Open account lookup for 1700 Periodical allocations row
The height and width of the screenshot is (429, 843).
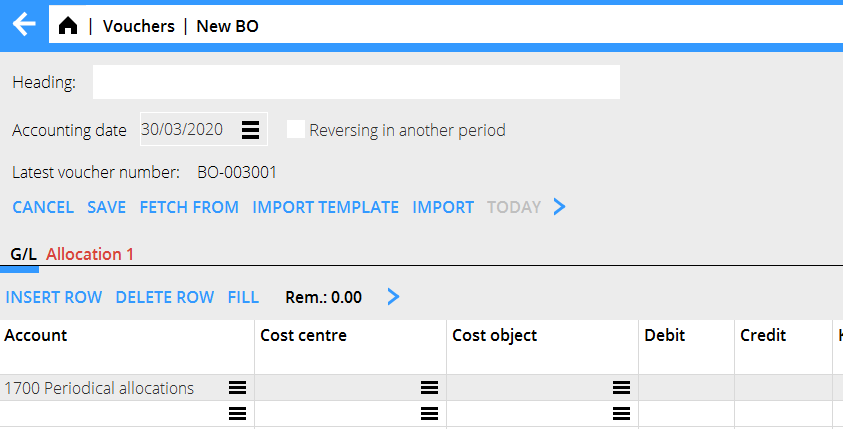(x=237, y=388)
